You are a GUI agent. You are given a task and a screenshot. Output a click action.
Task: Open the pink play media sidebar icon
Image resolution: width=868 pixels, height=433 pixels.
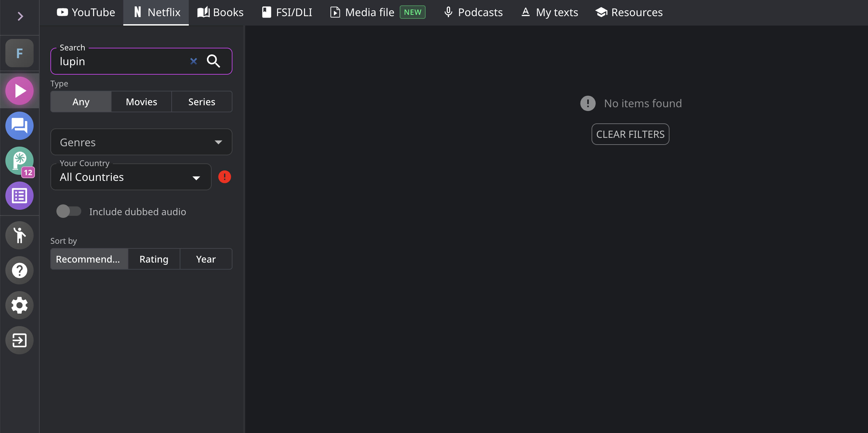19,91
